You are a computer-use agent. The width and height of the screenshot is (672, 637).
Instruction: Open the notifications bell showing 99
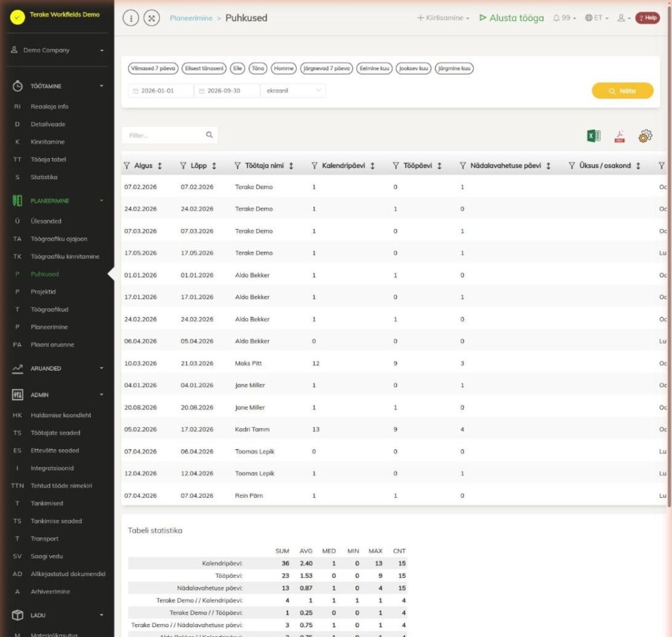[564, 18]
